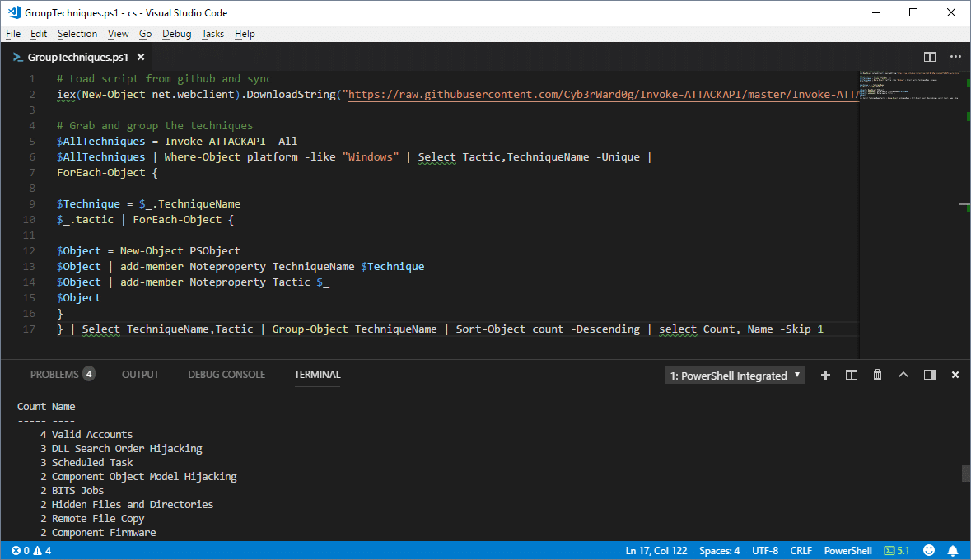Change file encoding via UTF-8
The height and width of the screenshot is (560, 971).
click(x=765, y=551)
